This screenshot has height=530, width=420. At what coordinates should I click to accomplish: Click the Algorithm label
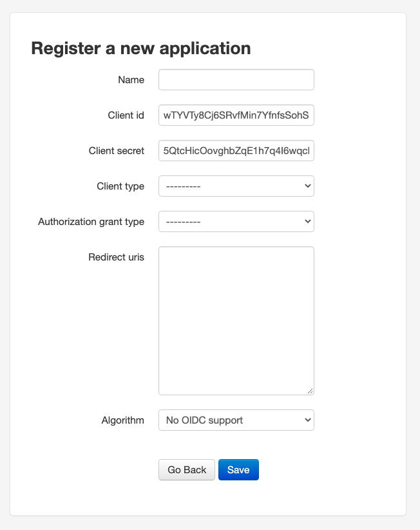[x=122, y=420]
